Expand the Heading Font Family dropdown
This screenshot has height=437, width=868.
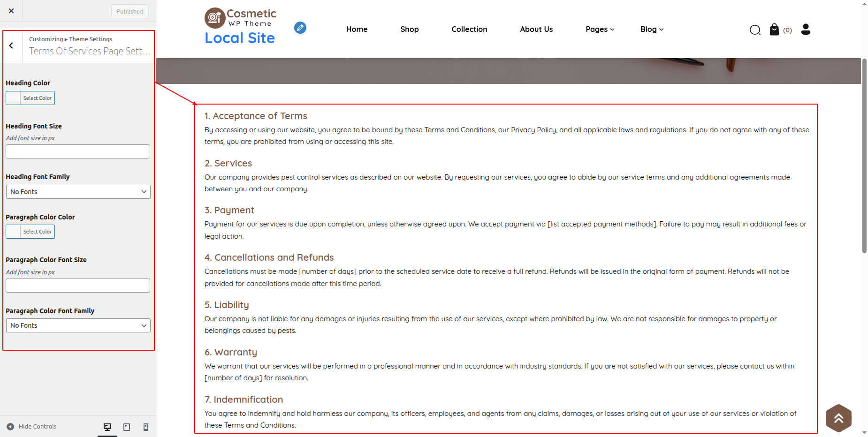(78, 192)
